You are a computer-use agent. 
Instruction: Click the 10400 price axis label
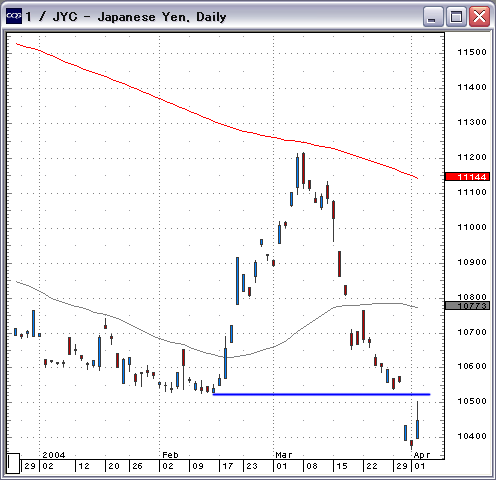(x=472, y=436)
